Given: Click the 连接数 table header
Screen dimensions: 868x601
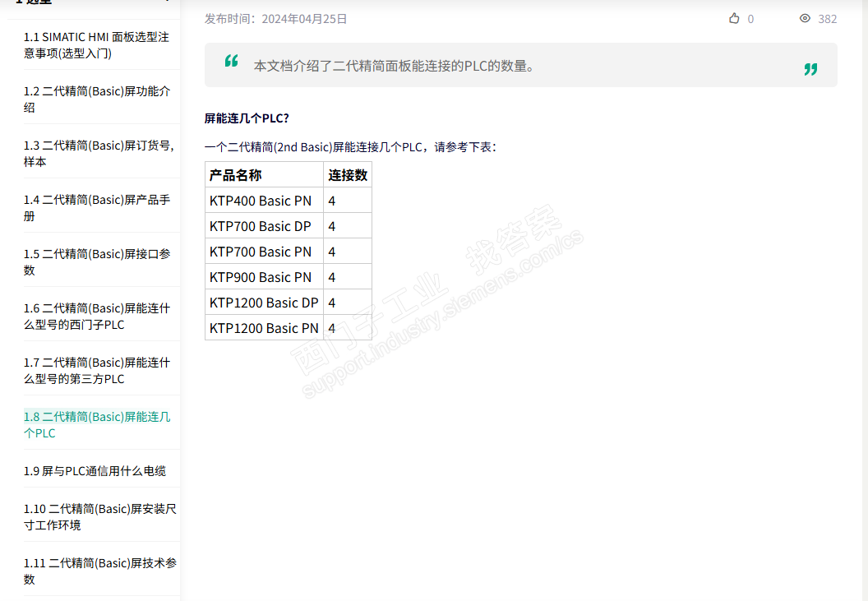Looking at the screenshot, I should 348,175.
